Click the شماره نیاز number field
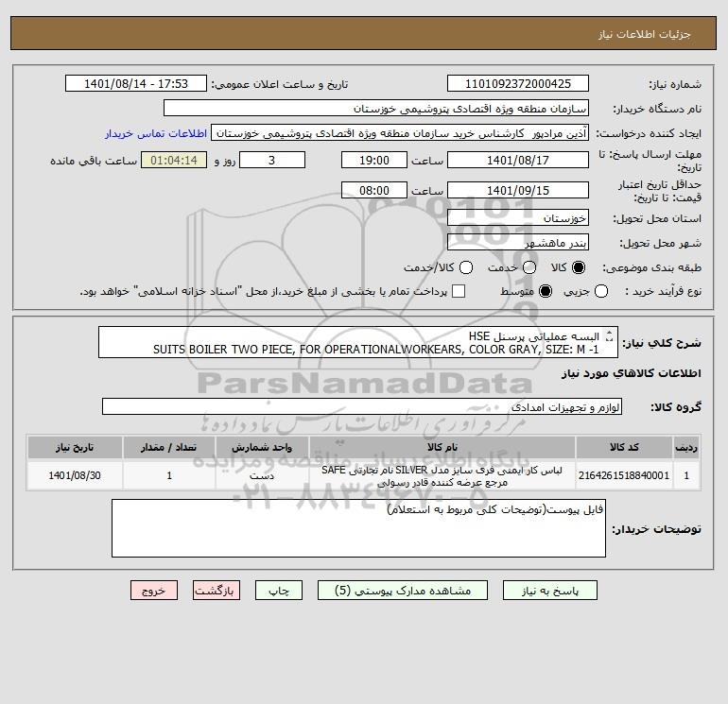 pyautogui.click(x=518, y=83)
